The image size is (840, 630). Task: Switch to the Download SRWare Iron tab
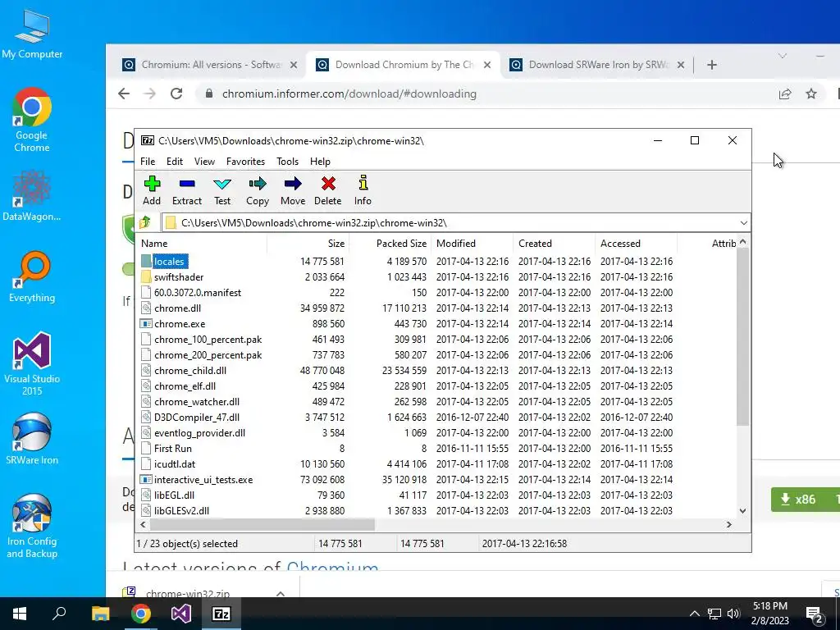pyautogui.click(x=597, y=65)
